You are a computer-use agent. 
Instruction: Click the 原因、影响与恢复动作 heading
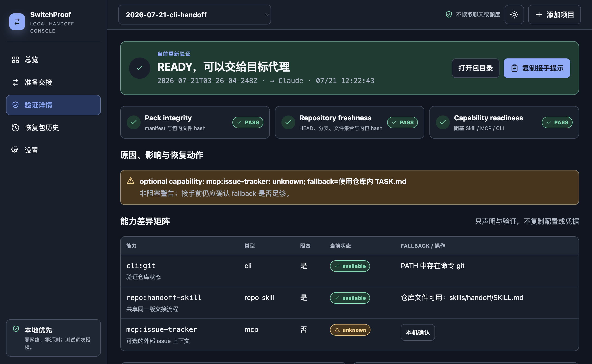tap(161, 155)
